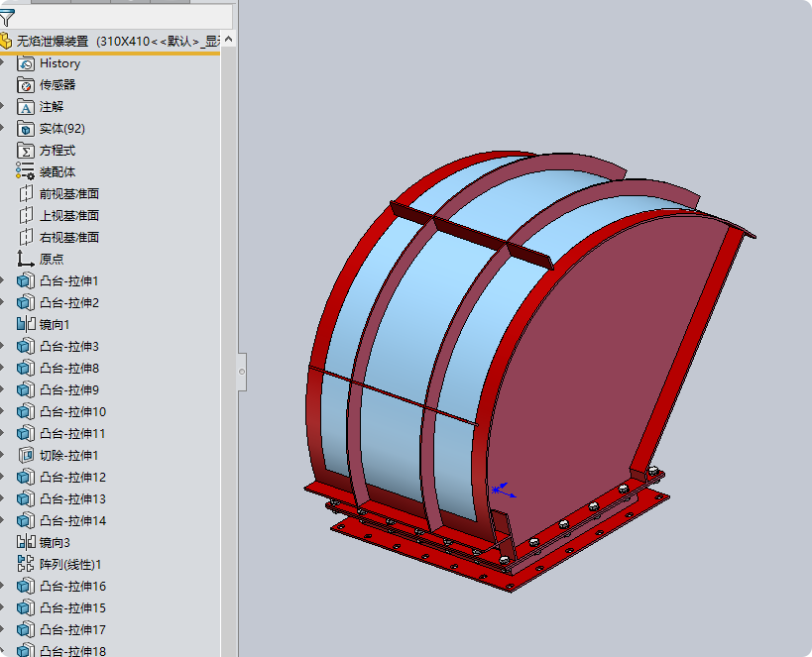
Task: Select the 实体(92) tree row label
Action: (x=62, y=129)
